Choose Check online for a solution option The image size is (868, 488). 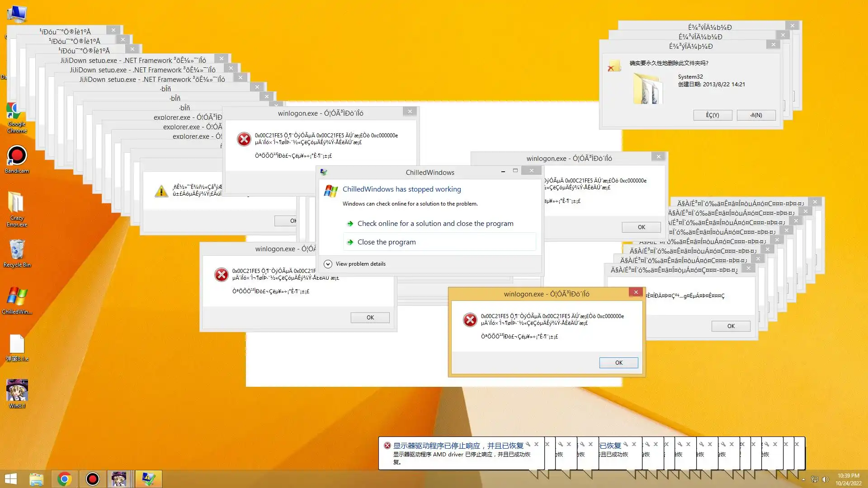[x=435, y=224]
